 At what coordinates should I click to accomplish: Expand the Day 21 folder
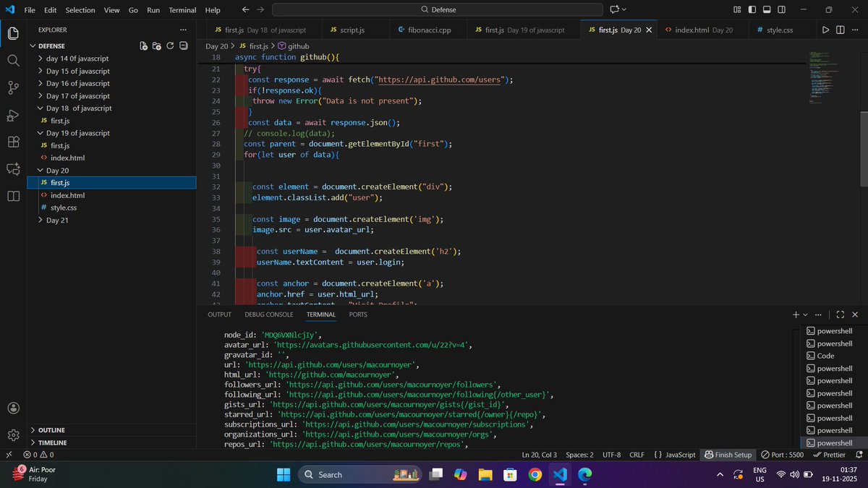pyautogui.click(x=111, y=220)
